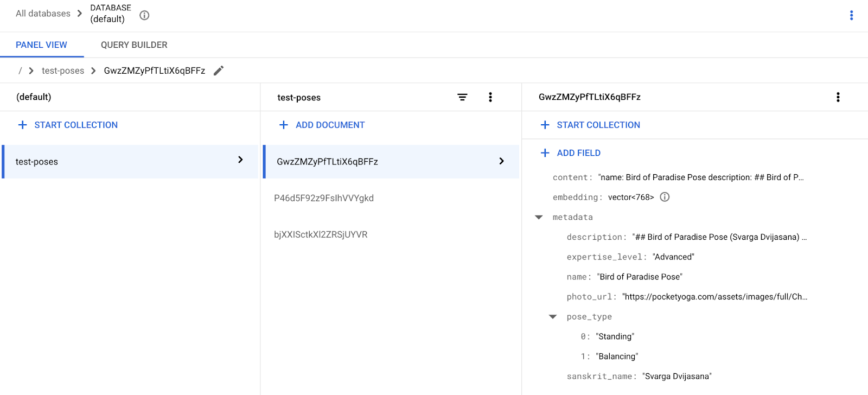Viewport: 868px width, 395px height.
Task: Open document bjXXISctkXl2ZRSjUYVR
Action: coord(321,234)
